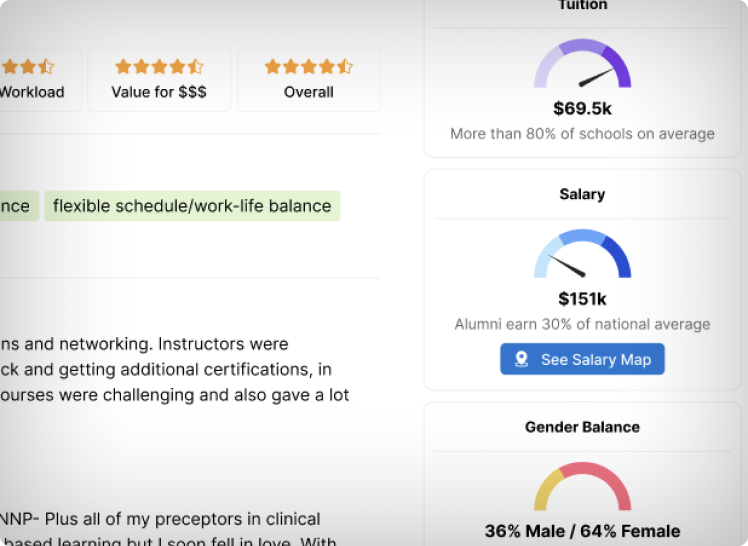
Task: Click the Gender Balance gauge chart
Action: tap(582, 488)
